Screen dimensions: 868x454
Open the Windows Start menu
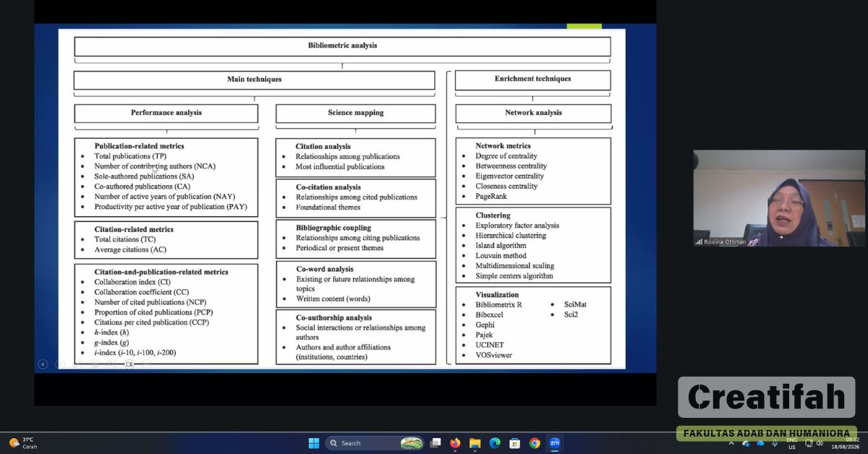314,443
